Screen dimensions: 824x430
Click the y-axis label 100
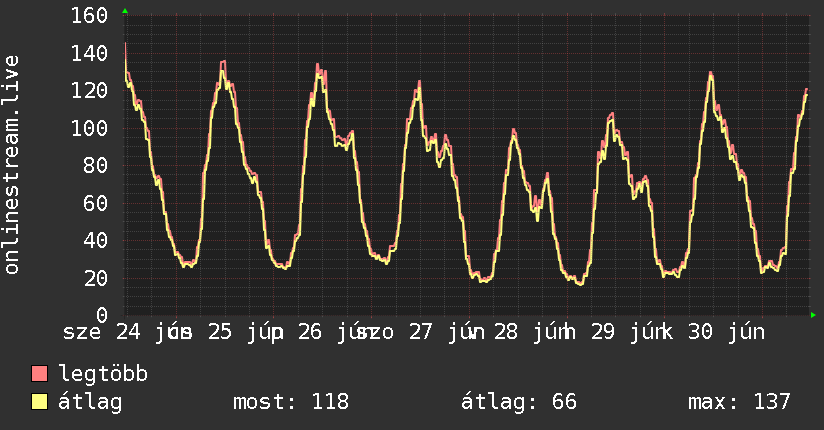click(89, 128)
